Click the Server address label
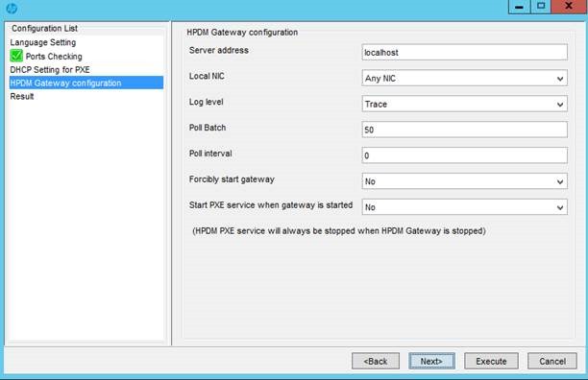The image size is (588, 380). pos(219,50)
